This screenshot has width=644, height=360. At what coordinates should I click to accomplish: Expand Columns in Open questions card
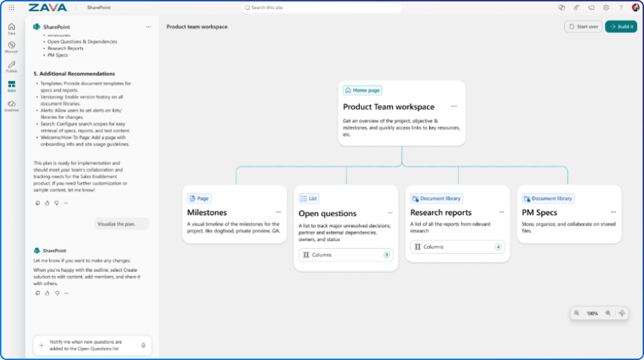(x=346, y=255)
